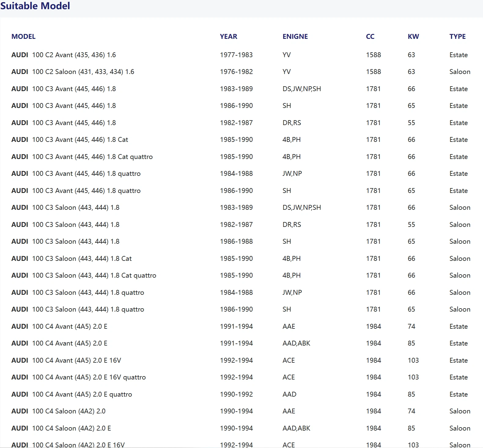
Task: Click the AAE engine code in the C4 Avant row
Action: [x=289, y=327]
